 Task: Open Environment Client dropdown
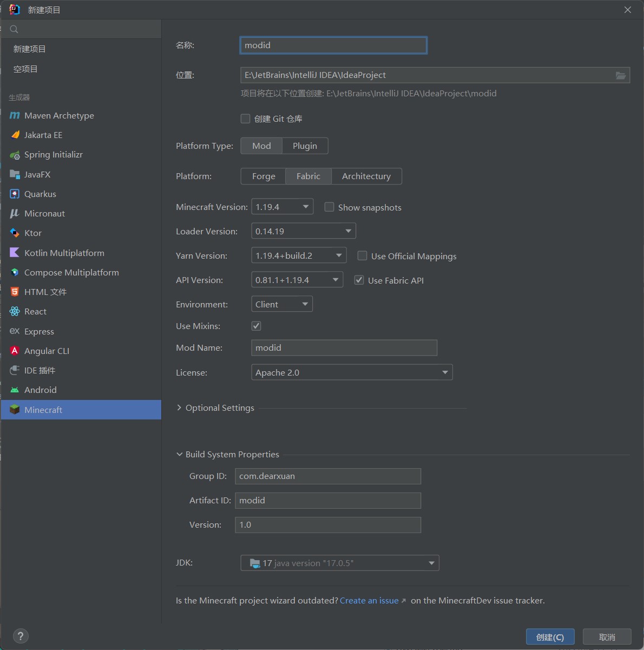point(282,304)
